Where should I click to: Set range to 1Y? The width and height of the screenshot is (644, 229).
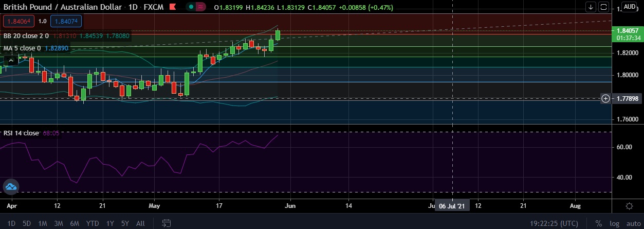[110, 223]
